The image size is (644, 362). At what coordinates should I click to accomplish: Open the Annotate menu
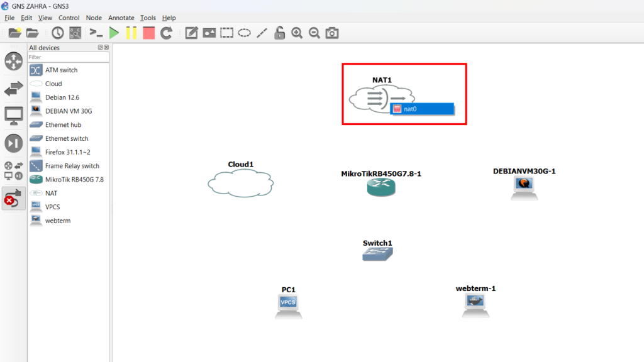point(121,18)
